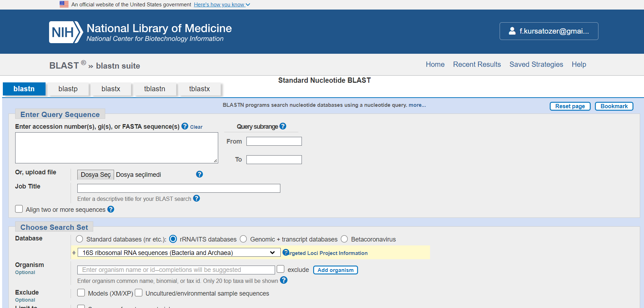Go to BLAST Home link
644x308 pixels.
point(435,64)
